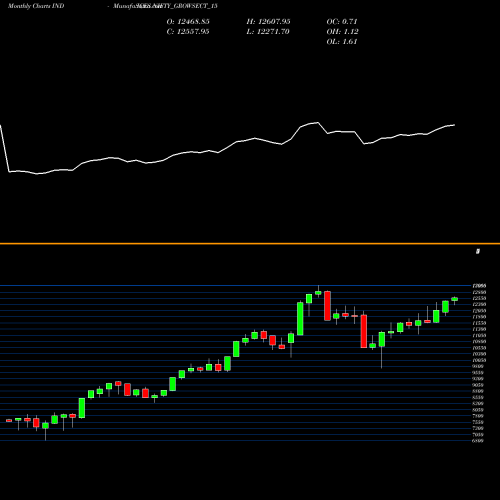
Task: Click the "Monthly Charts IND" title
Action: [x=36, y=6]
